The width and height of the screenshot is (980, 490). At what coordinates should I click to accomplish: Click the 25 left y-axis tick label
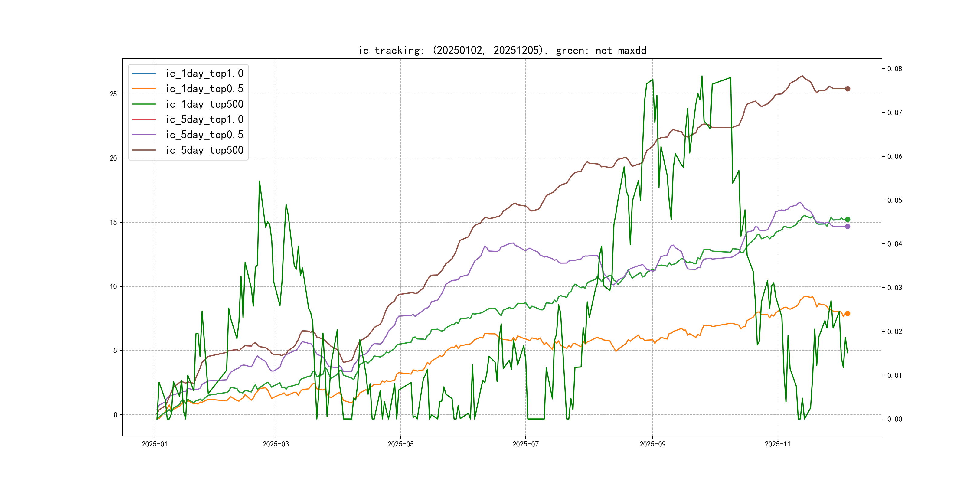pos(113,94)
